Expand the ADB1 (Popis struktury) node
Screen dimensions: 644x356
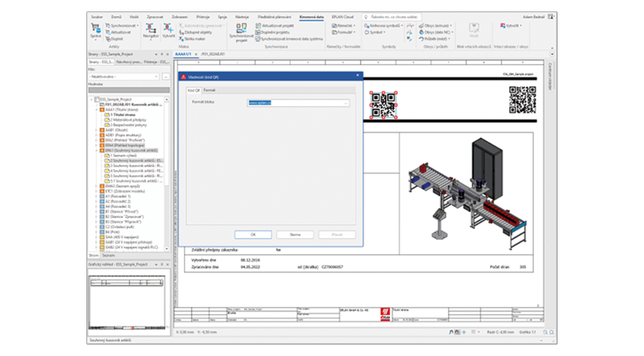[x=97, y=135]
